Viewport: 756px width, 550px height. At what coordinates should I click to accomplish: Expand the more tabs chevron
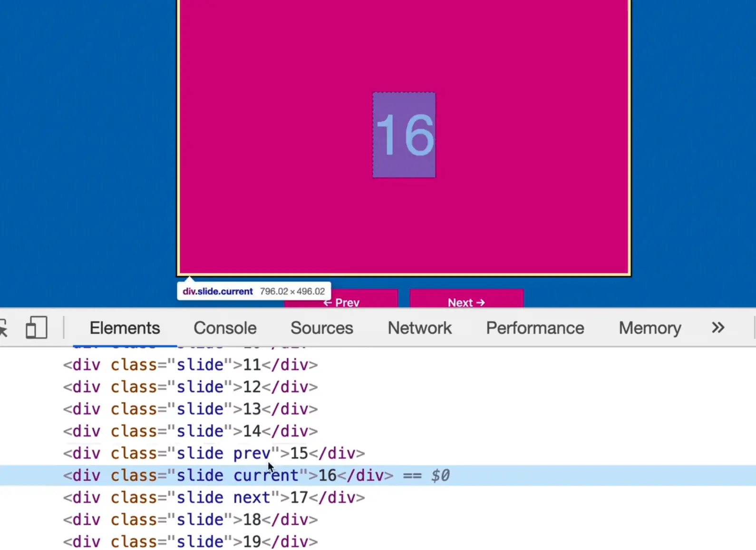[717, 328]
